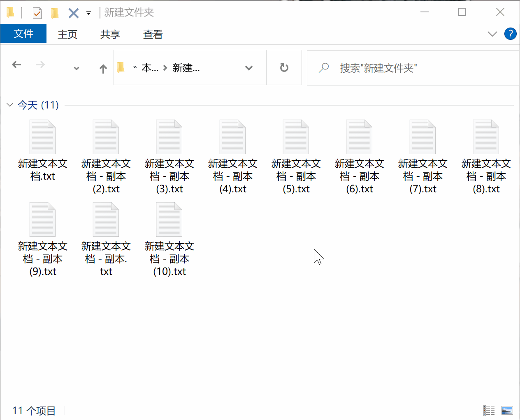Select the file 新建文本文档.txt

(x=42, y=150)
